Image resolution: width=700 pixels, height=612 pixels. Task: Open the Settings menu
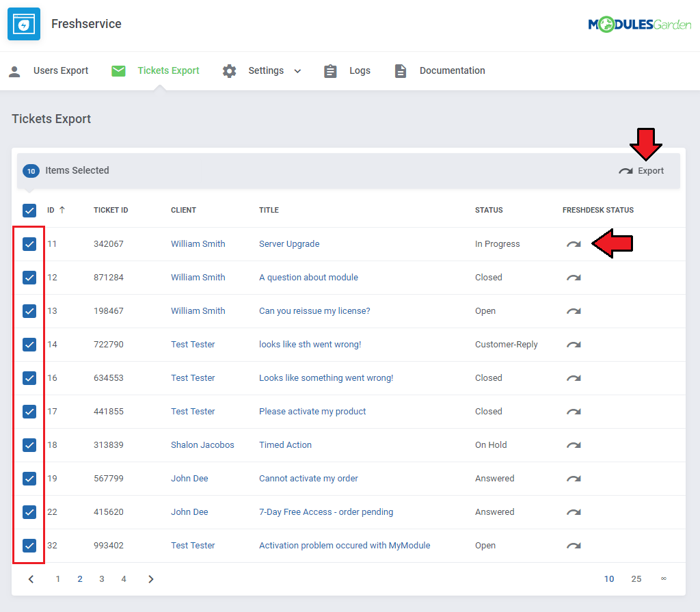[262, 71]
